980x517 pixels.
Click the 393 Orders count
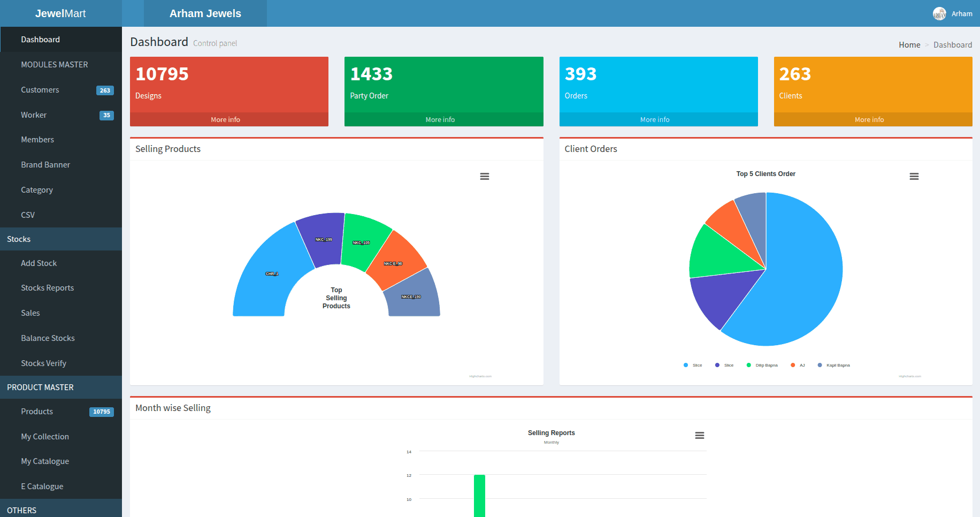[x=580, y=74]
